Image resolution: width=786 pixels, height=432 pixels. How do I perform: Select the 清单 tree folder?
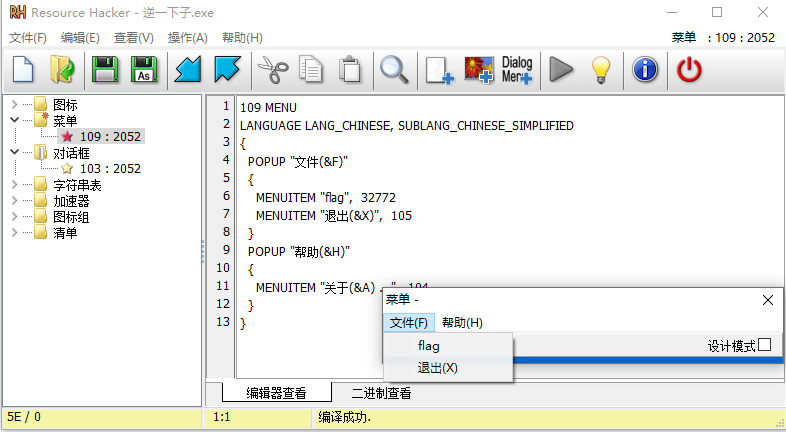(x=65, y=233)
